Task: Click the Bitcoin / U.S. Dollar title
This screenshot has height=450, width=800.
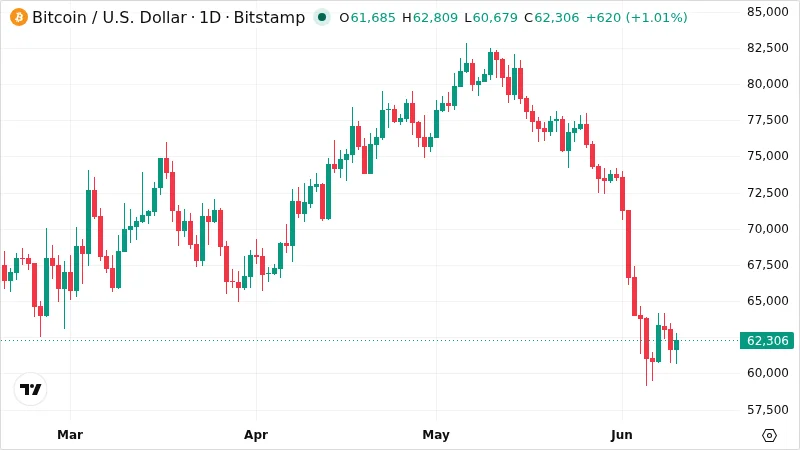Action: coord(109,17)
